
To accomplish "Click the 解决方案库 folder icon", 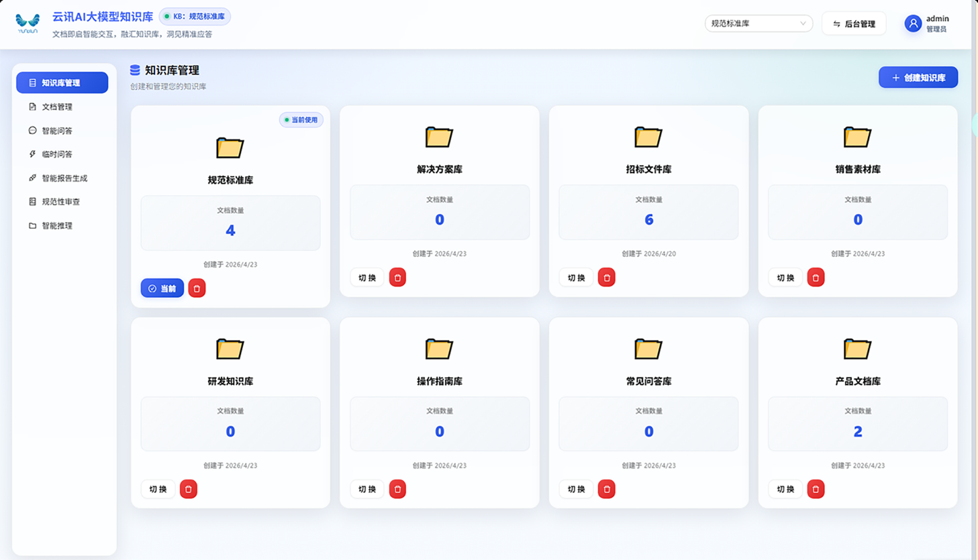I will click(439, 137).
